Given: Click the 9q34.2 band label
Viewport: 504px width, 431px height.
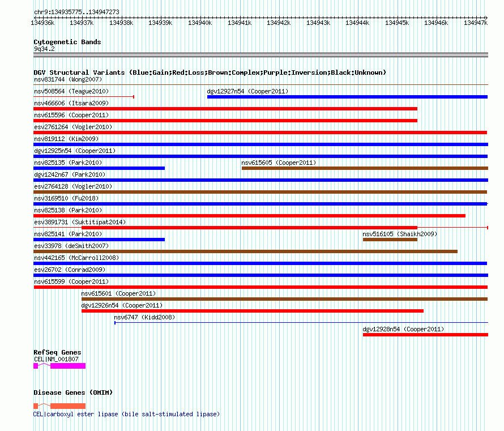Looking at the screenshot, I should [44, 49].
